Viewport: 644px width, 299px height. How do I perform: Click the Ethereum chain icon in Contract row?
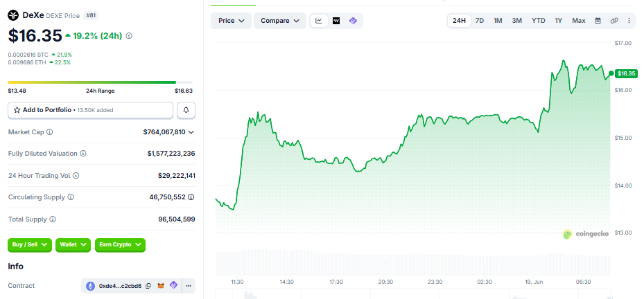pyautogui.click(x=90, y=286)
